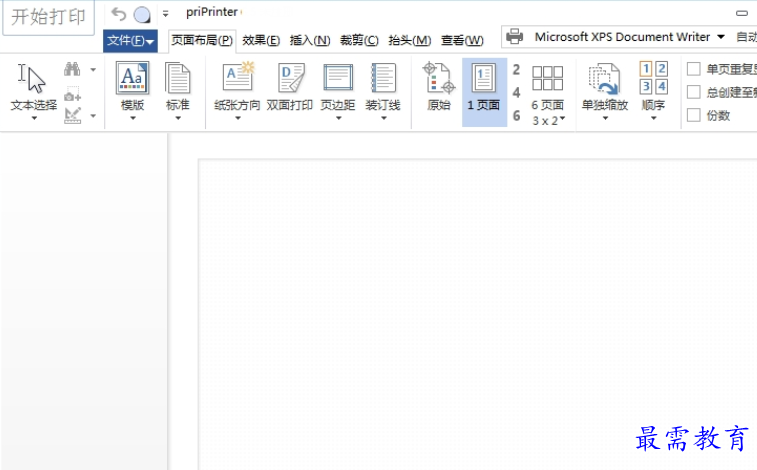Open the 3 x 2 layout dropdown
This screenshot has width=757, height=470.
[x=548, y=121]
